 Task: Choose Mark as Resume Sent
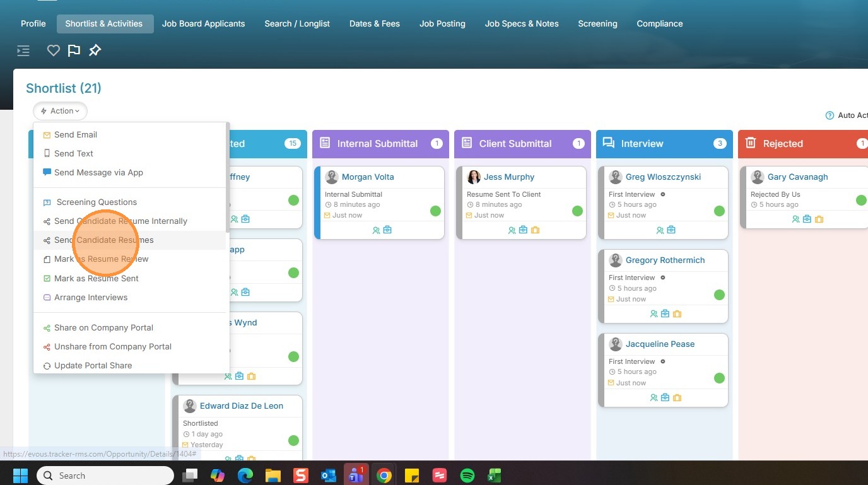tap(96, 279)
